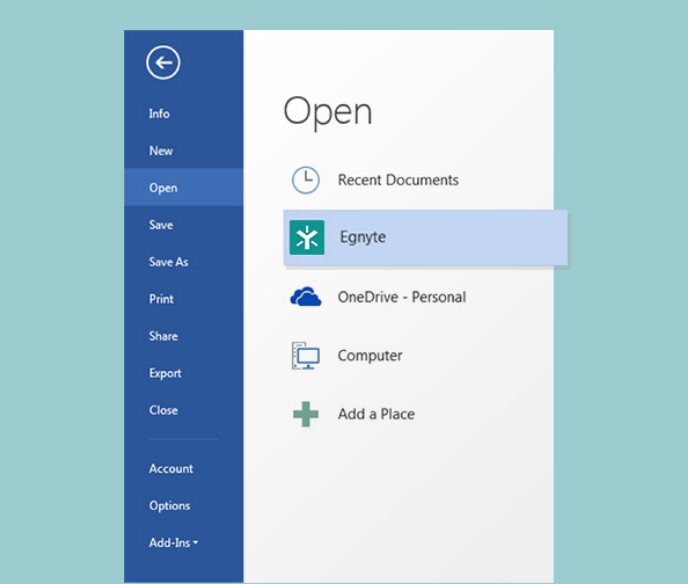Click the Computer monitor icon
This screenshot has width=688, height=584.
(x=305, y=356)
